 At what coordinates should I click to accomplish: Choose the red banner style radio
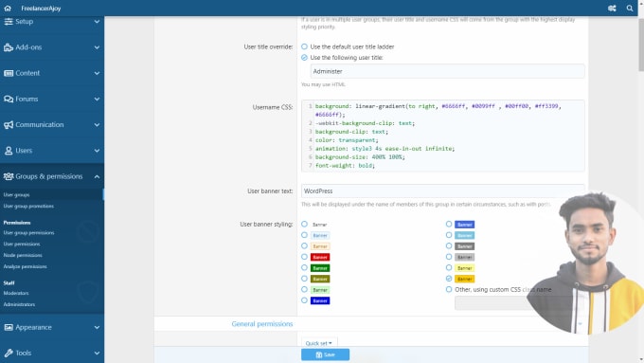[304, 257]
